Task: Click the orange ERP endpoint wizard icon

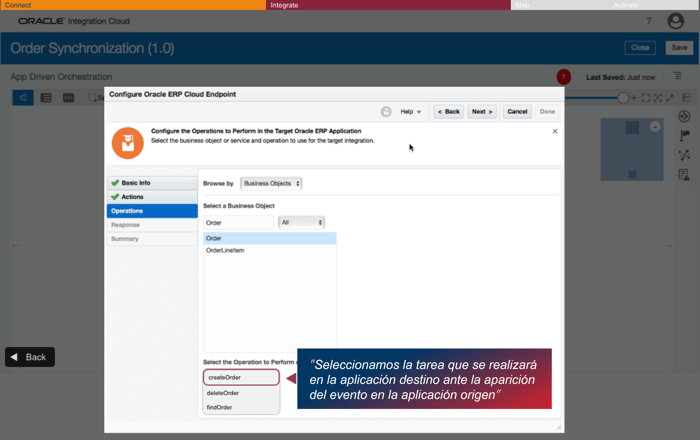Action: coord(128,143)
